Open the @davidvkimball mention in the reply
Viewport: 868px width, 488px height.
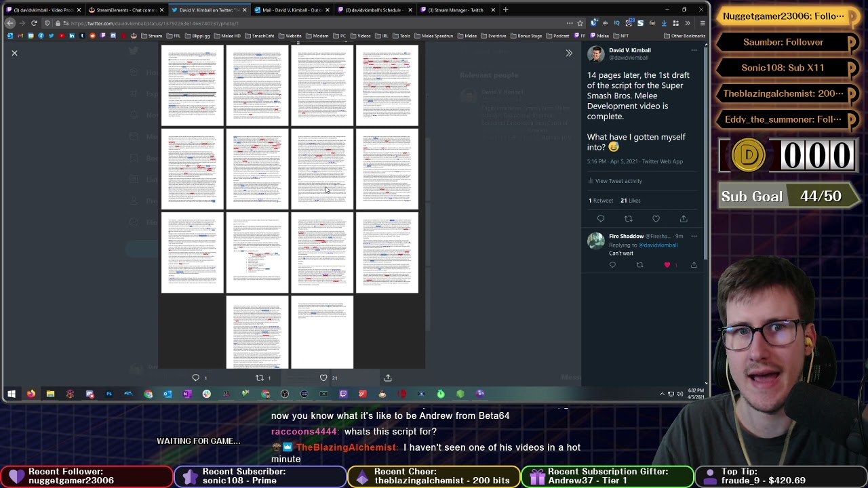coord(658,245)
